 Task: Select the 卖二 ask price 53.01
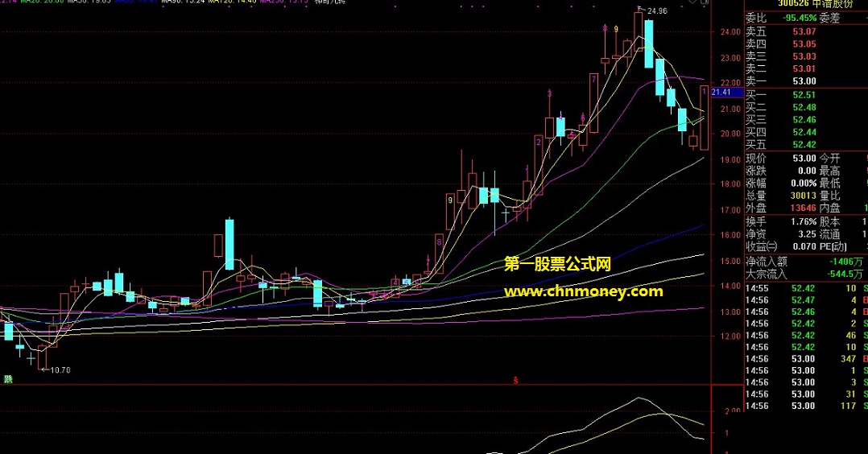point(804,68)
